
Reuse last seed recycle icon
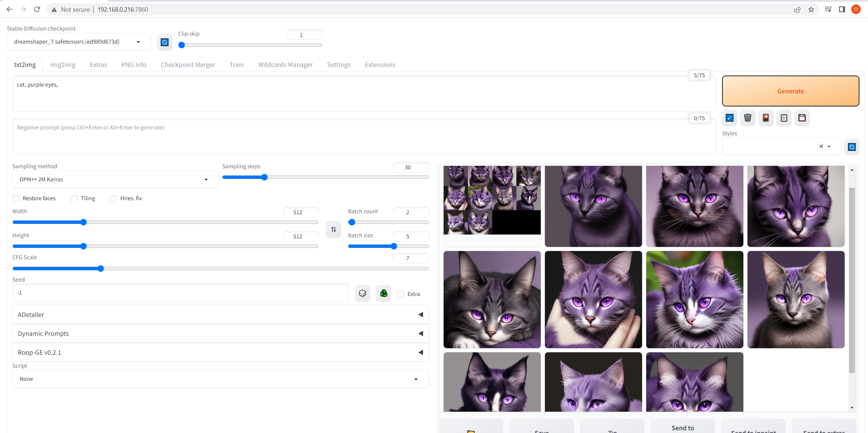point(384,293)
